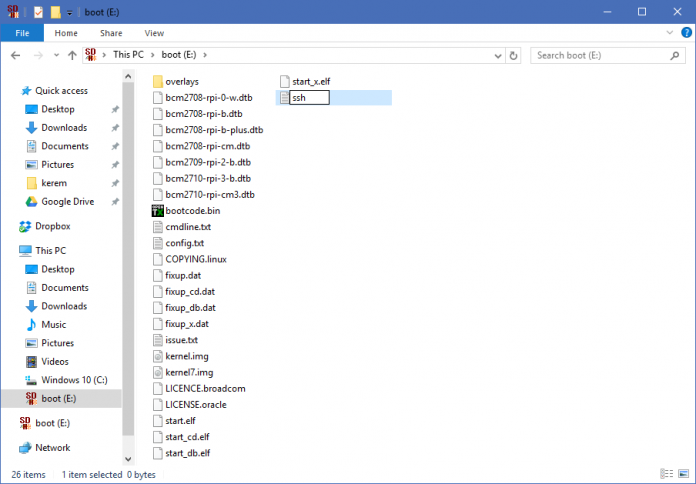696x484 pixels.
Task: Click the Search boot (E:) field
Action: [600, 55]
